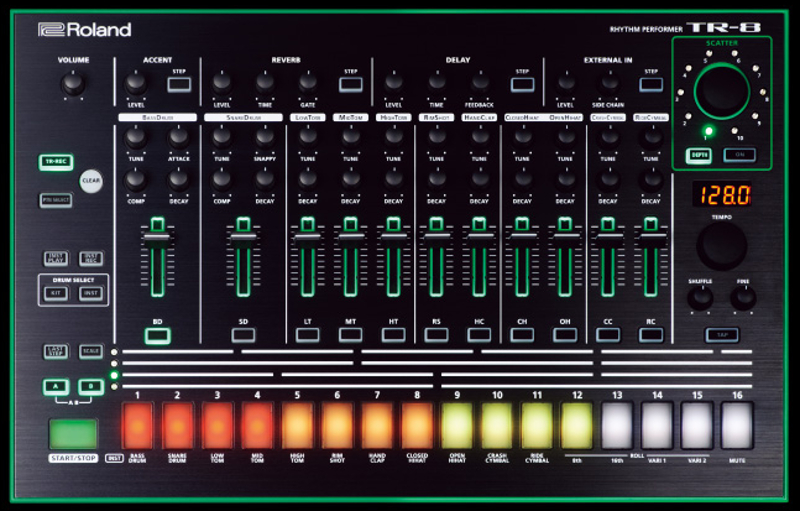Tap step pad 6 Rim Shot
This screenshot has height=511, width=800.
(337, 425)
